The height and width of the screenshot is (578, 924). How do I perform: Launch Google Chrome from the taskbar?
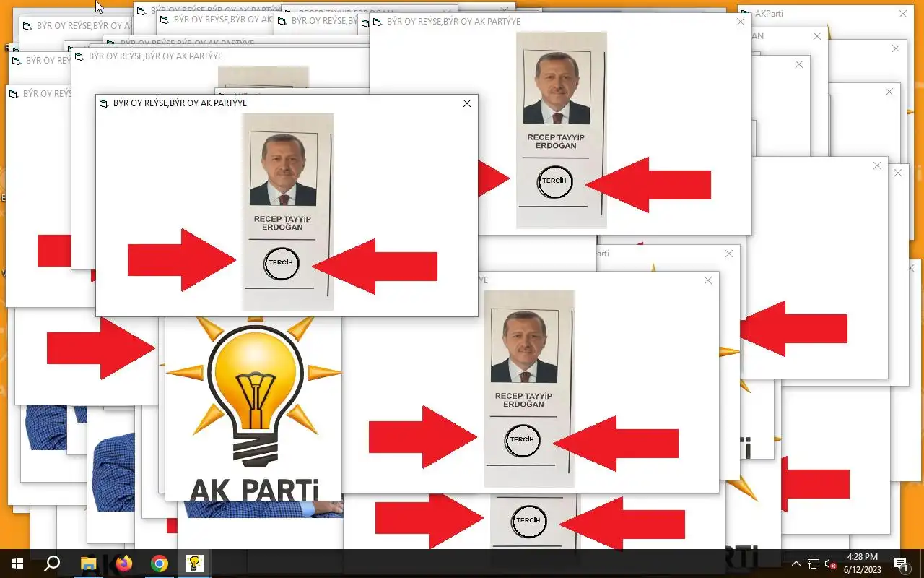click(x=160, y=564)
